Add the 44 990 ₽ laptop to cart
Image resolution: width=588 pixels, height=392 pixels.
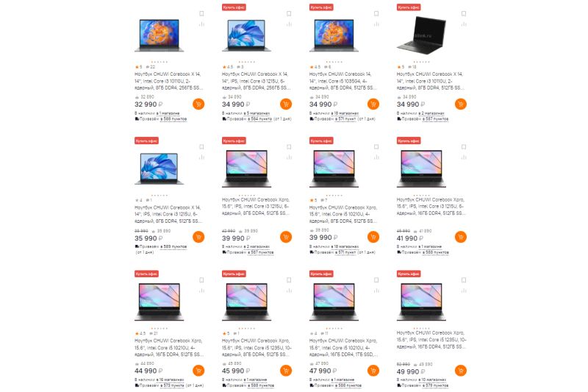tap(198, 371)
